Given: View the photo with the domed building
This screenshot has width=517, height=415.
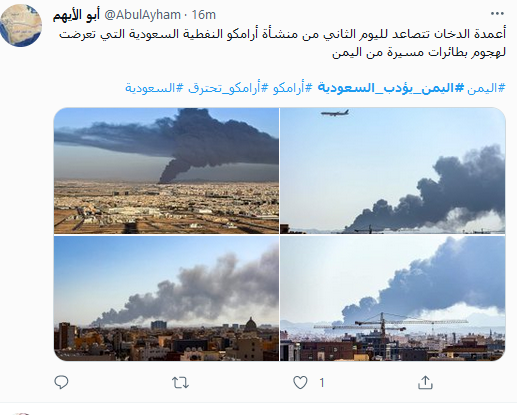Looking at the screenshot, I should click(166, 298).
